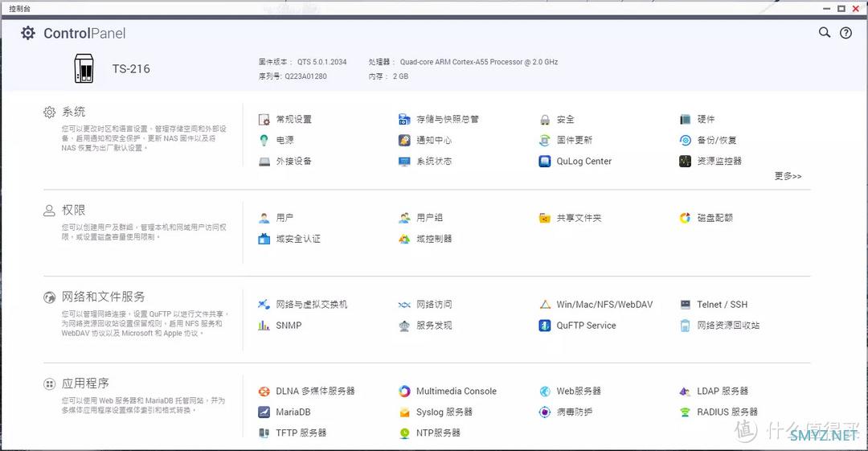Open the 用户 users icon
The height and width of the screenshot is (451, 868).
coord(264,218)
